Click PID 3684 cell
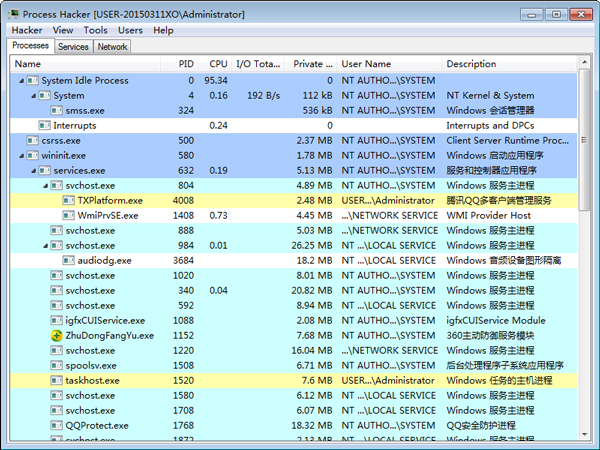The height and width of the screenshot is (450, 600). (183, 261)
